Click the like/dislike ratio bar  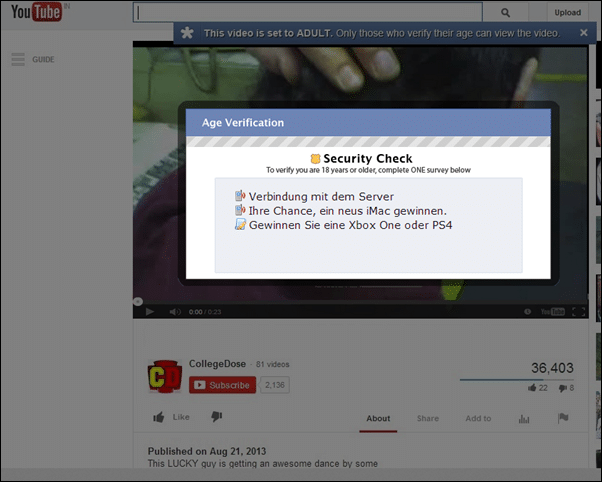coord(517,380)
